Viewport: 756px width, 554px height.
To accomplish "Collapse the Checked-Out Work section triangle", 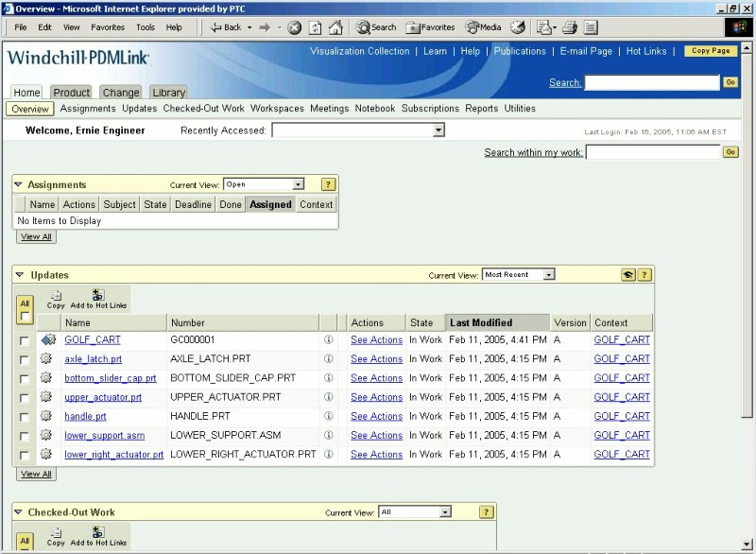I will pos(18,512).
